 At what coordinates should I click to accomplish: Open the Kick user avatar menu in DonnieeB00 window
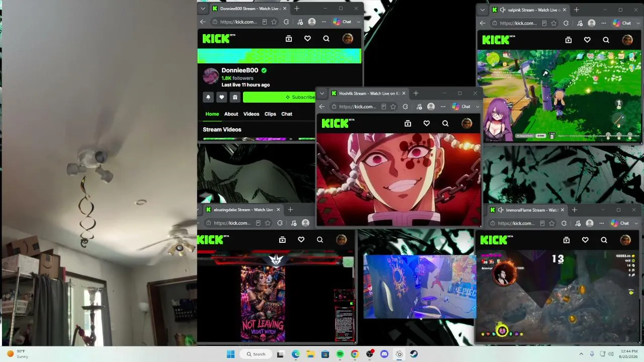point(348,39)
